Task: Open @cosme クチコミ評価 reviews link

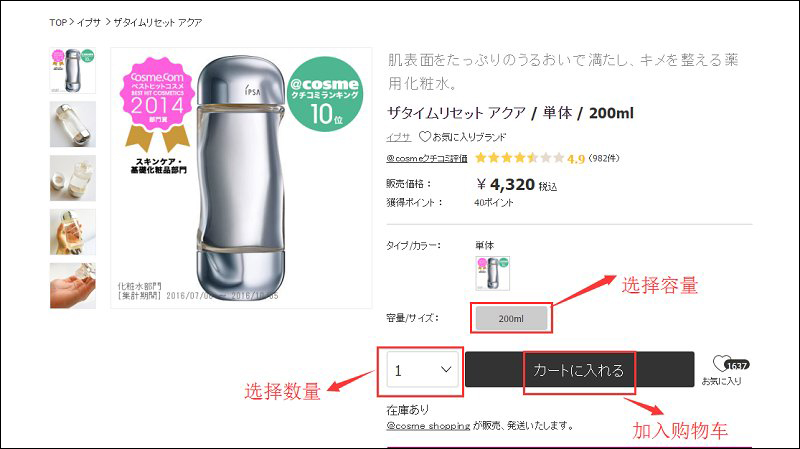Action: [427, 158]
